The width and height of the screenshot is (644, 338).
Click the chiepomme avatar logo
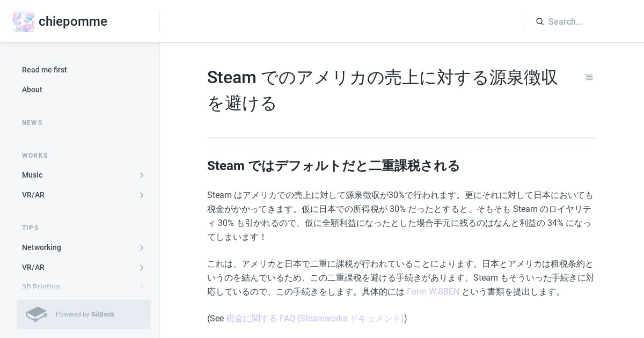(24, 21)
